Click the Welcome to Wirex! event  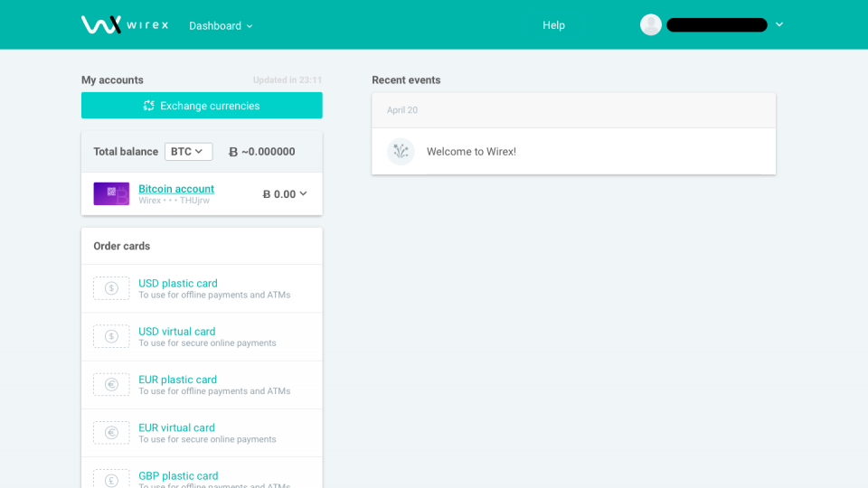click(x=573, y=152)
